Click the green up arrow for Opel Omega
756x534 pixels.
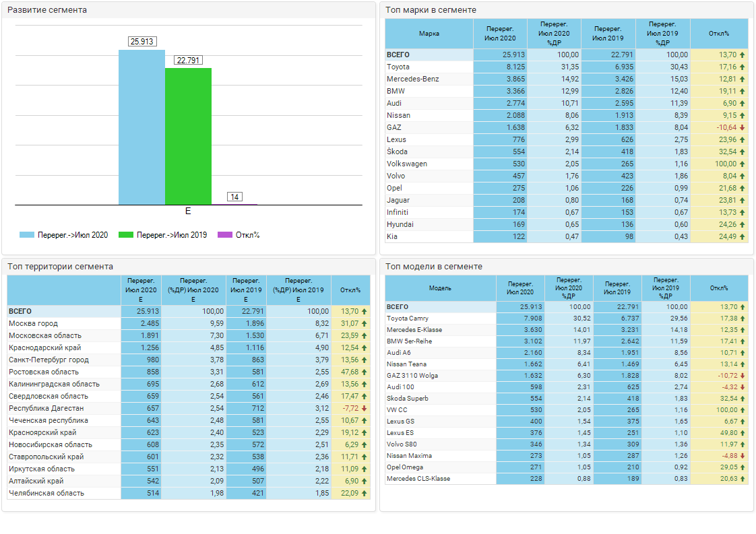[x=742, y=467]
